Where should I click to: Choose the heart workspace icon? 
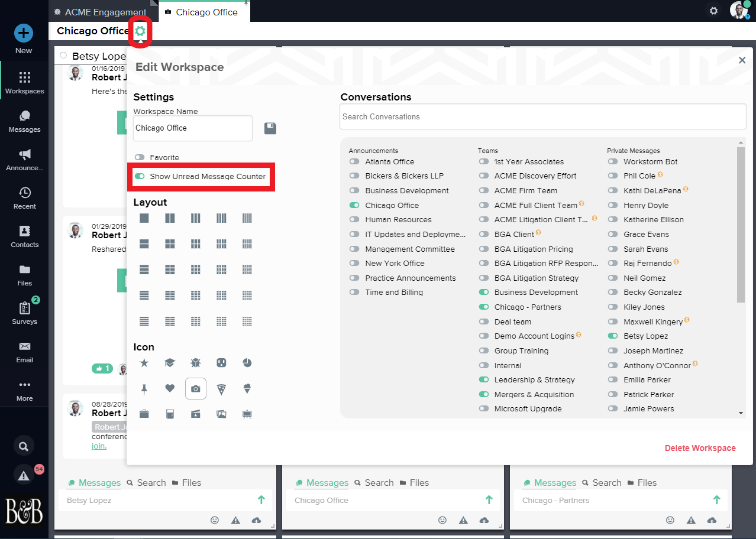click(x=170, y=388)
